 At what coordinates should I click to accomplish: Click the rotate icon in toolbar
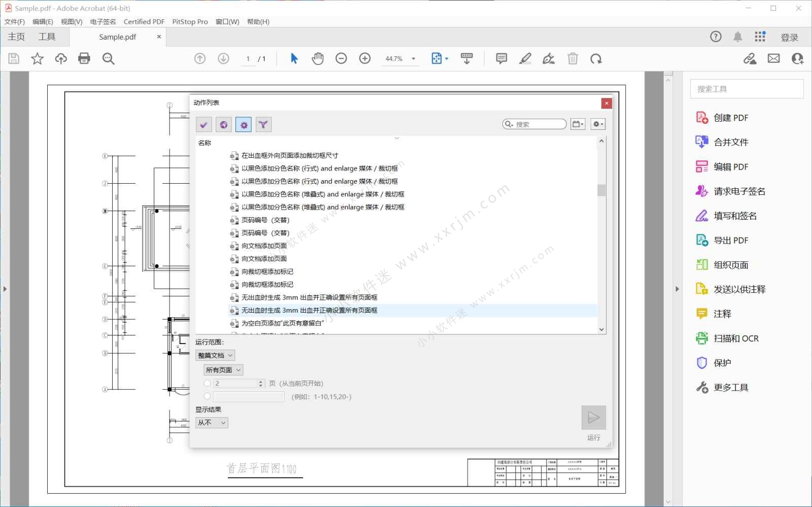click(596, 59)
